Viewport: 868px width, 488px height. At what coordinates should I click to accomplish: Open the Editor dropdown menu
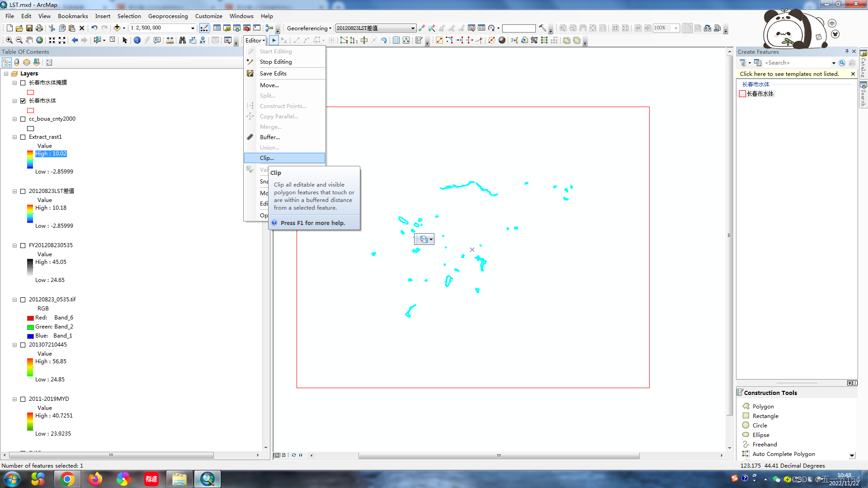point(255,40)
